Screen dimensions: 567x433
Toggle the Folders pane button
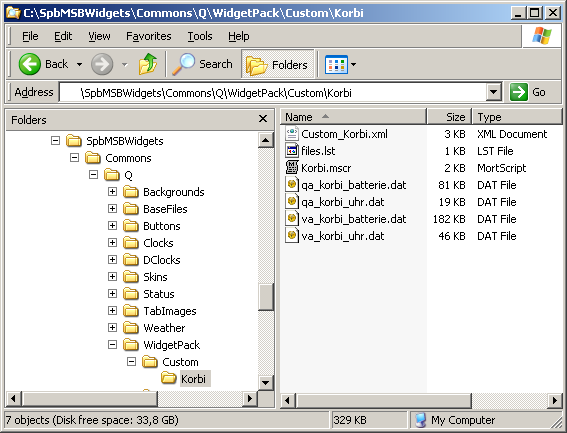[278, 64]
